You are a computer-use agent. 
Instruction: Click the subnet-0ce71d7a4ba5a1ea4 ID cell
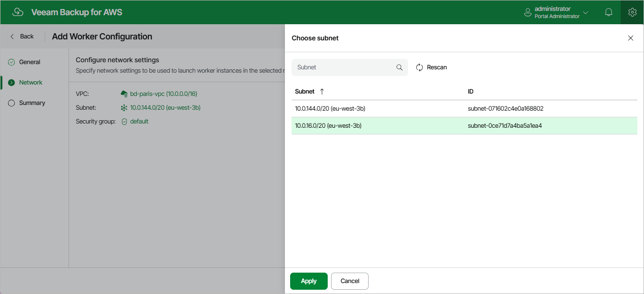click(505, 126)
